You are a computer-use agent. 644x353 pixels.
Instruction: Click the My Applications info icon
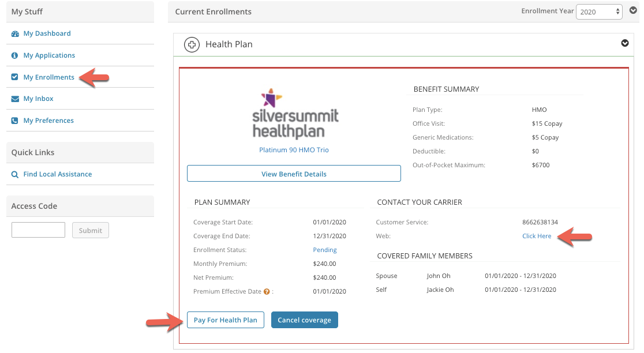(15, 55)
